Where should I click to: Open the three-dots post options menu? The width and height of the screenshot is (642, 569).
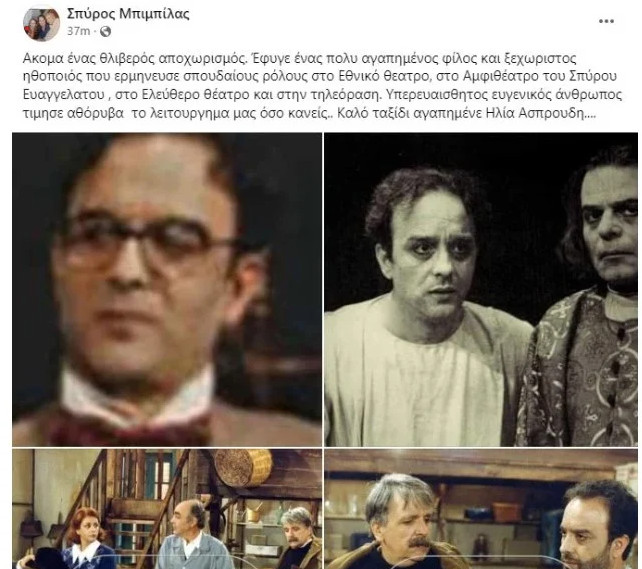[606, 21]
